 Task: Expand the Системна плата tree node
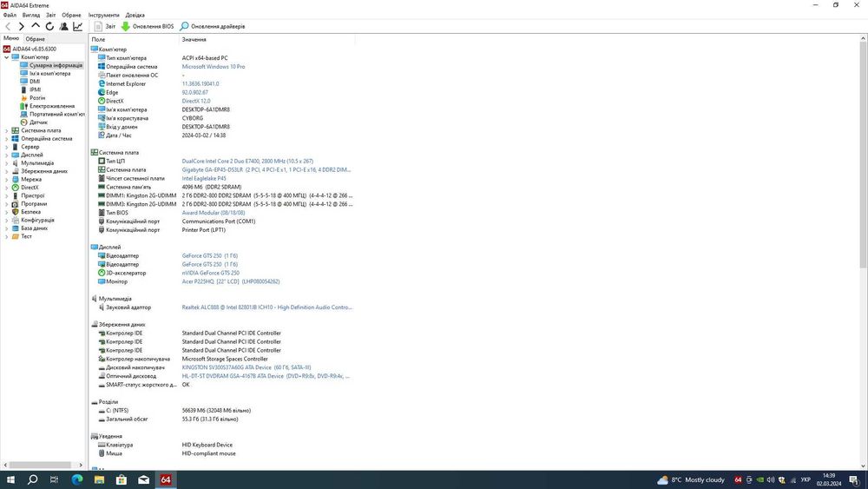7,130
